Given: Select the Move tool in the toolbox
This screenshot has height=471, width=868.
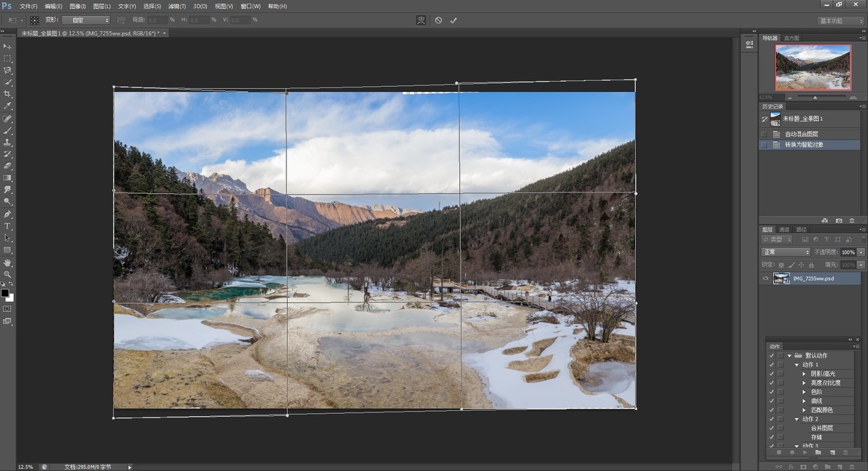Looking at the screenshot, I should 7,46.
